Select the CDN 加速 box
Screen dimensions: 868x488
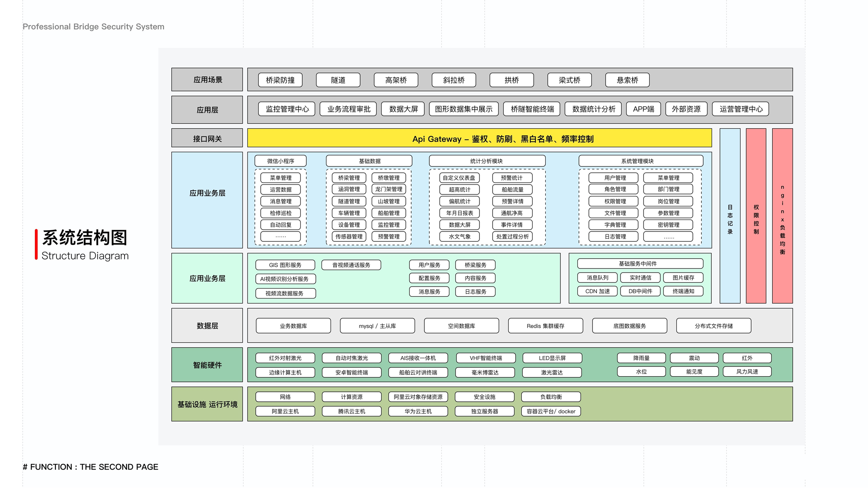pyautogui.click(x=597, y=291)
